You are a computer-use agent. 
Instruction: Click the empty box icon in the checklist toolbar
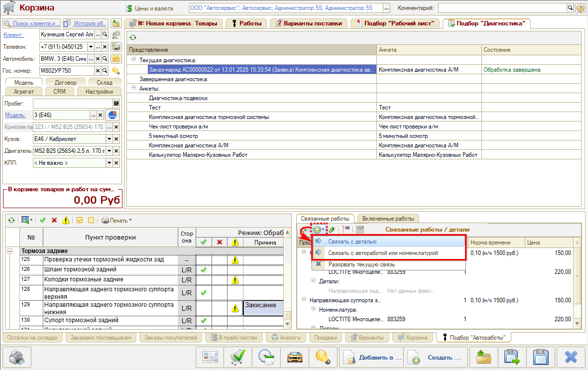coord(91,220)
